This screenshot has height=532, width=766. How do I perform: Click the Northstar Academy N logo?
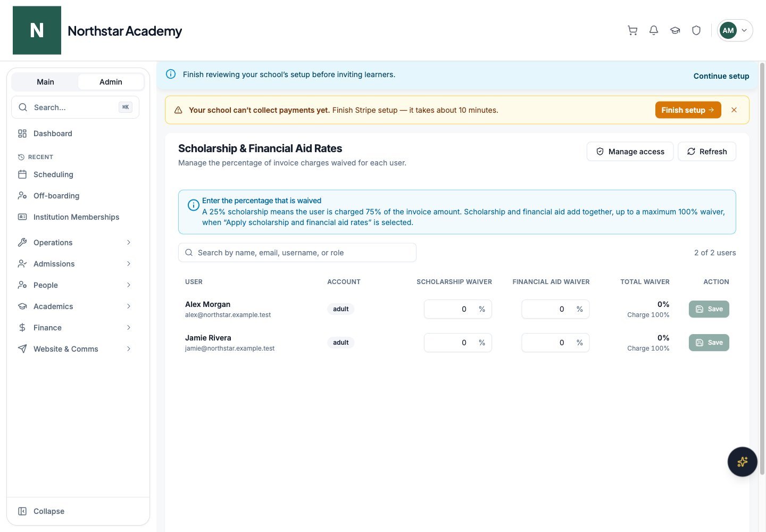37,30
